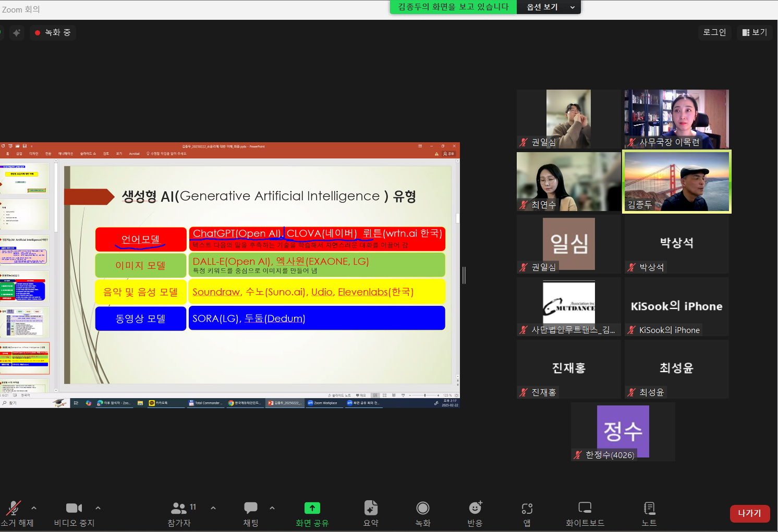Open 디자인 tab in shared PowerPoint

[x=34, y=154]
